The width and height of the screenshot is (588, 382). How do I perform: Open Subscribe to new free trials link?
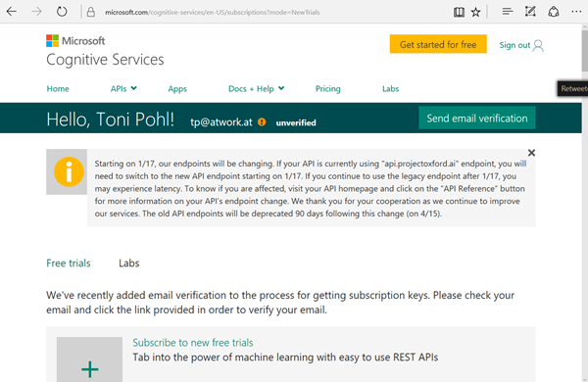click(193, 343)
